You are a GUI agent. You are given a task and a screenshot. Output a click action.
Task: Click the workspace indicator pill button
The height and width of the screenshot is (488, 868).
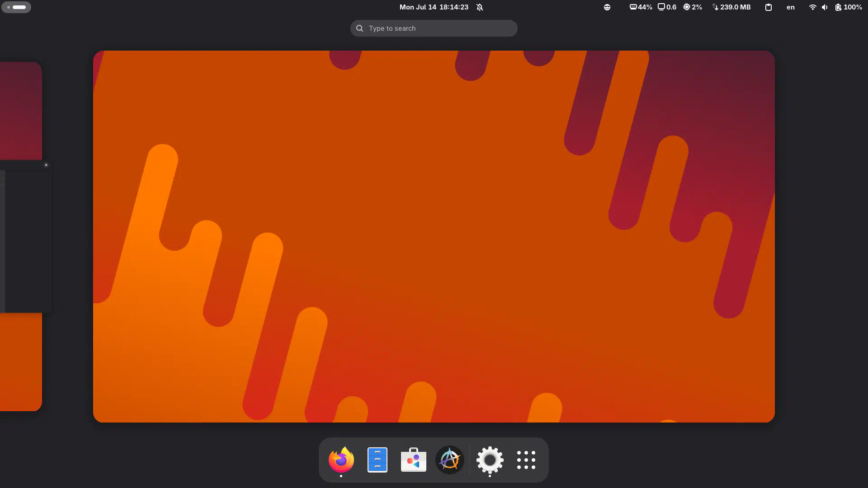[x=16, y=7]
